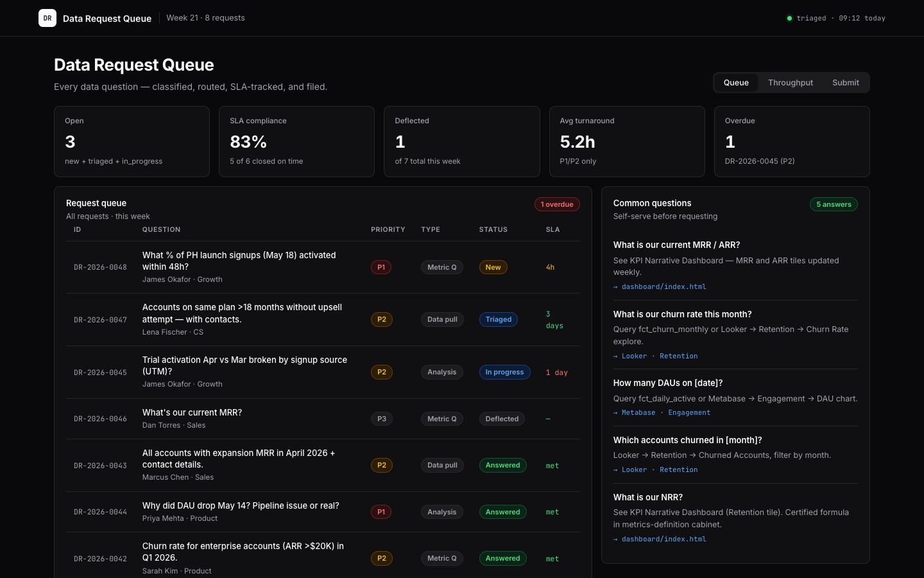The image size is (924, 578).
Task: Click request ID DR-2026-0046
Action: (100, 419)
